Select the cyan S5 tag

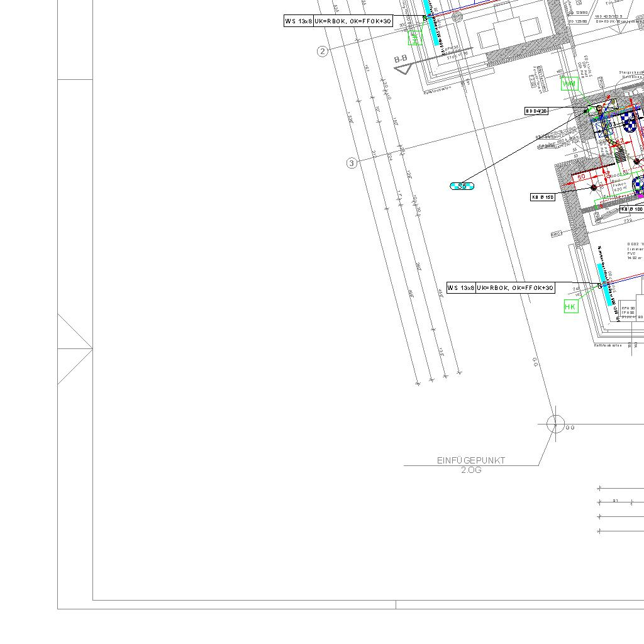(x=462, y=186)
